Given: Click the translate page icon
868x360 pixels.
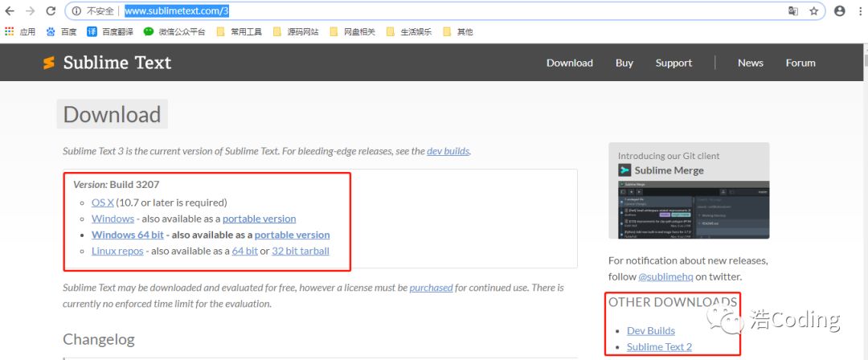Looking at the screenshot, I should [793, 11].
